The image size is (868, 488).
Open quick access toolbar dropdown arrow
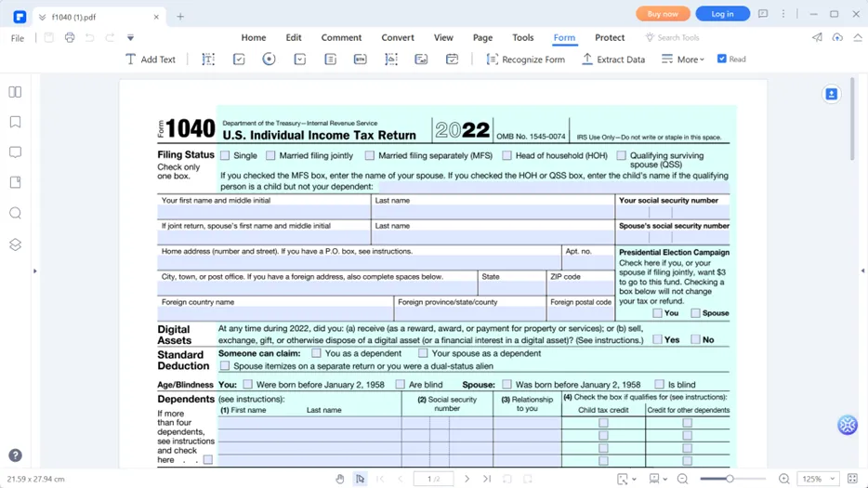coord(131,38)
